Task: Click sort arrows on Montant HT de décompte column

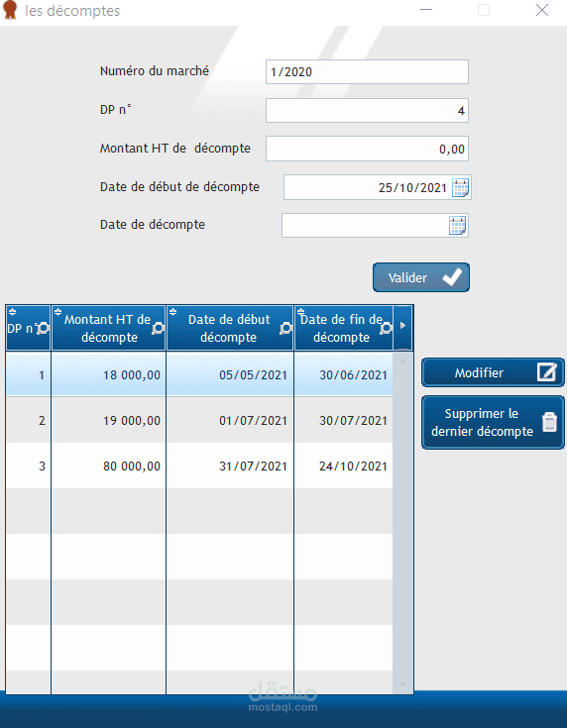Action: tap(58, 312)
